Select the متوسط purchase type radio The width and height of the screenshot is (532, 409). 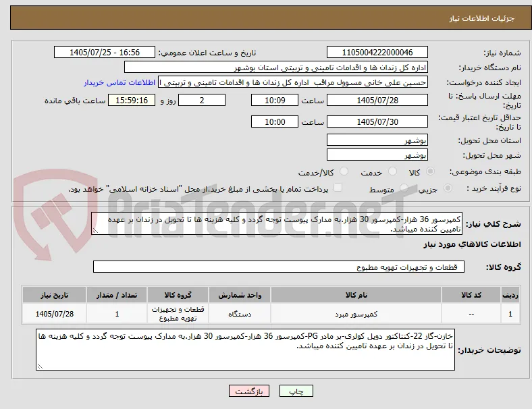click(404, 188)
